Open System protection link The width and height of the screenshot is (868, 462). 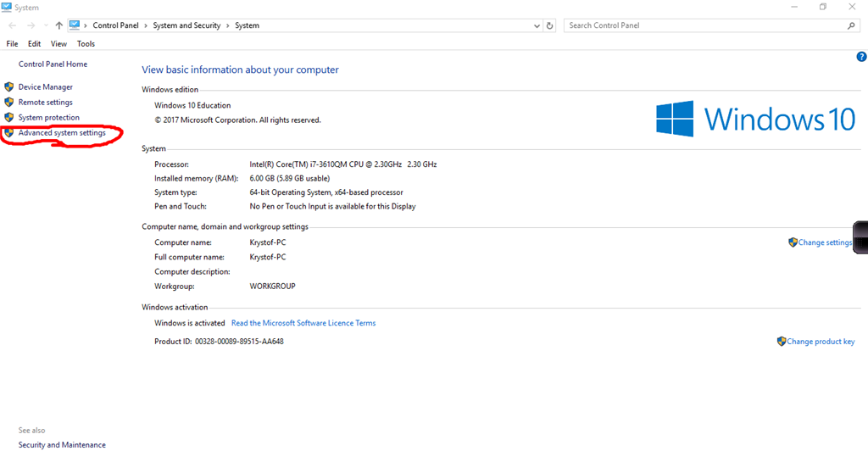pyautogui.click(x=48, y=117)
